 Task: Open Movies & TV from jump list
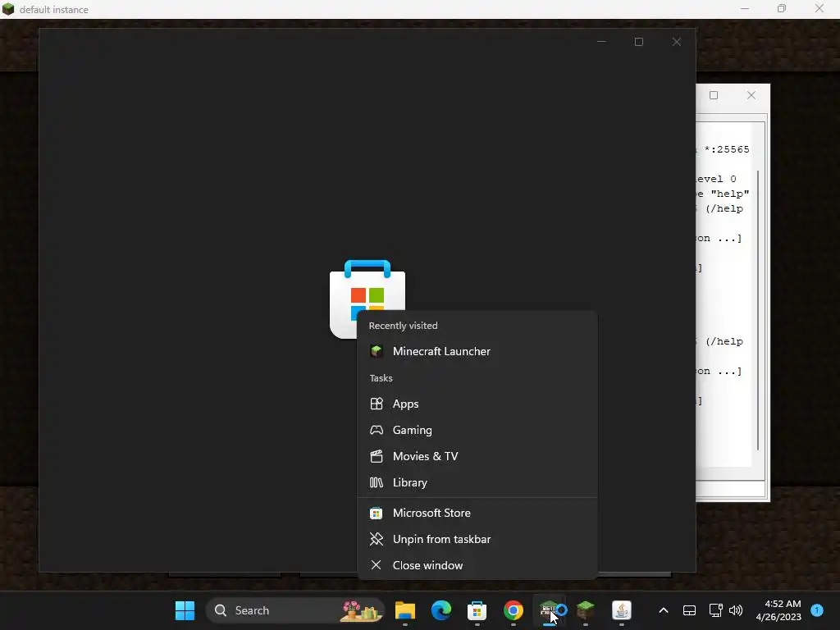pos(477,456)
